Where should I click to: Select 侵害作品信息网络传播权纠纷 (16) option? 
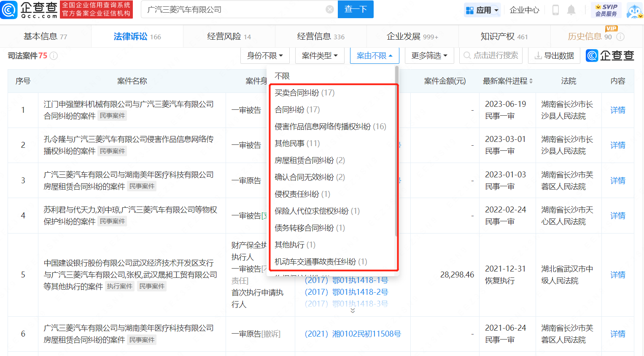330,127
